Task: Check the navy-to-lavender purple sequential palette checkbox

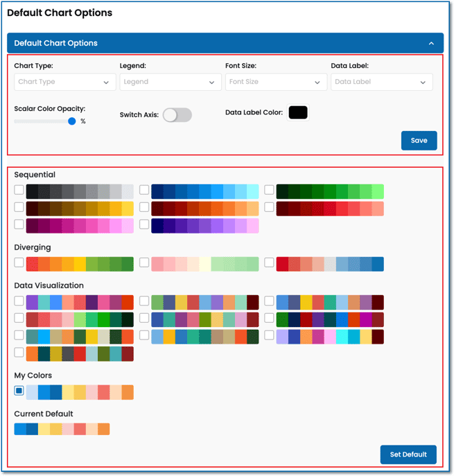Action: tap(144, 224)
